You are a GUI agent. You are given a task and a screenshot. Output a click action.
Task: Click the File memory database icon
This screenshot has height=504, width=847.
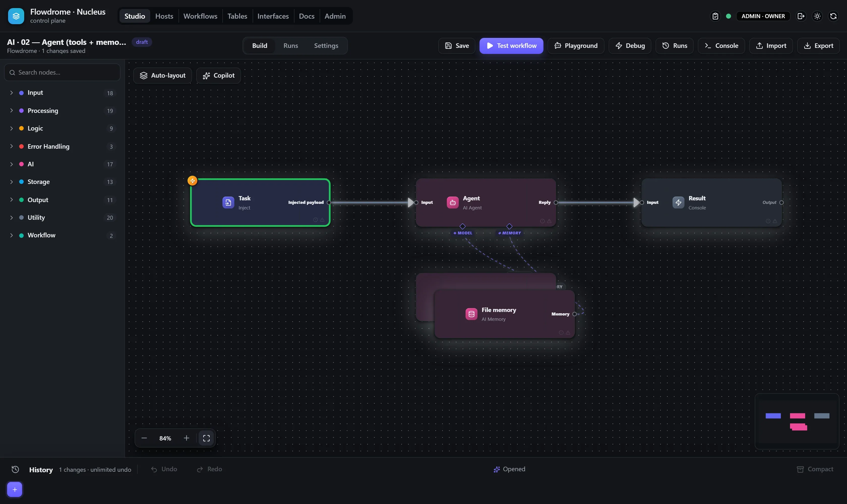coord(471,314)
